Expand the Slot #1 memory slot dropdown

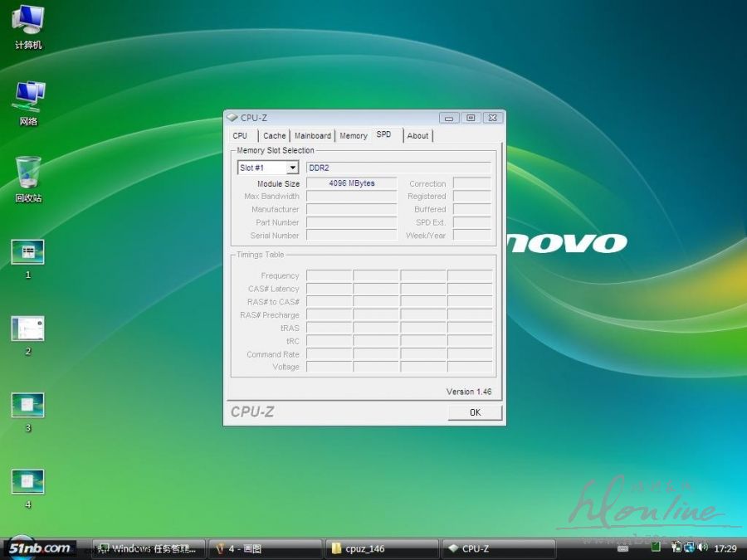(x=292, y=168)
